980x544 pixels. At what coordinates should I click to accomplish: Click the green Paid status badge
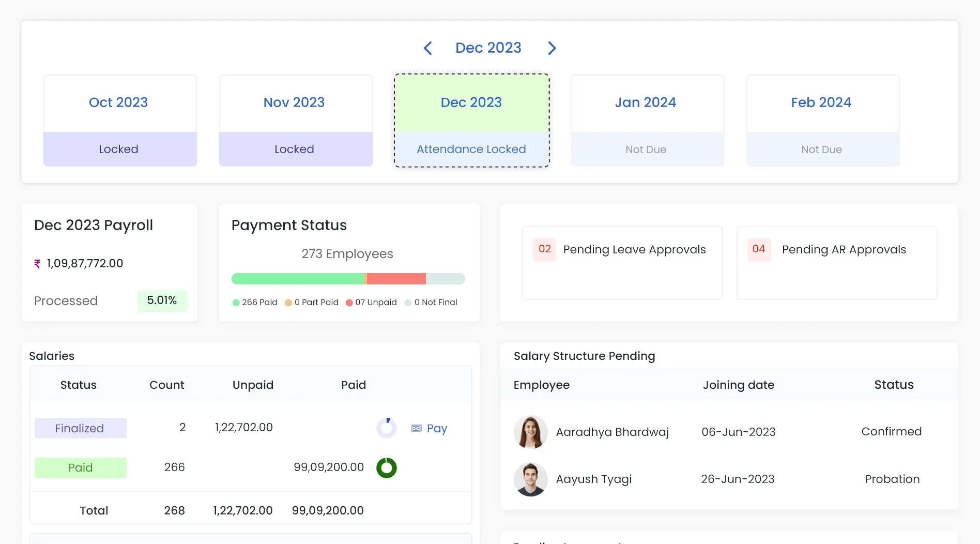click(81, 467)
